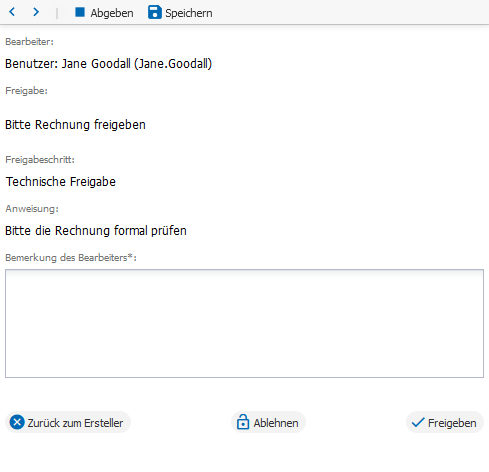This screenshot has width=489, height=472.
Task: Go to previous item with left chevron
Action: (x=12, y=12)
